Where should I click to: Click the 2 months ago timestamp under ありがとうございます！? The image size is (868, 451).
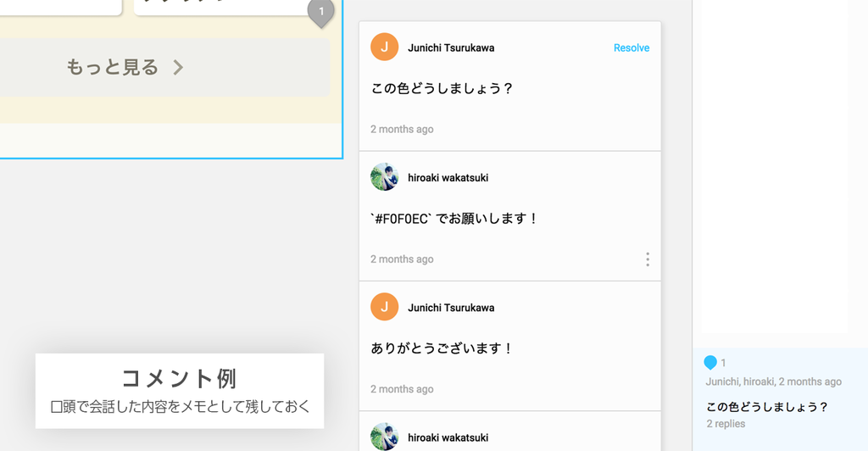tap(402, 389)
